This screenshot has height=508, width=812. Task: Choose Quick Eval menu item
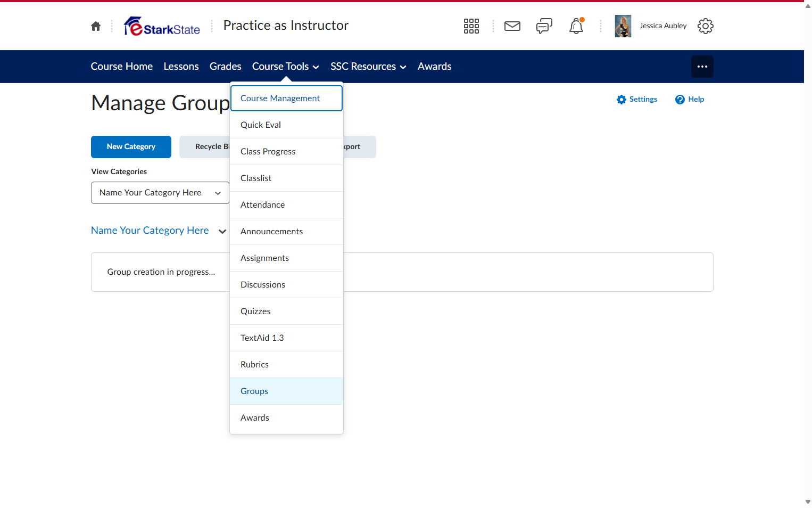coord(286,125)
